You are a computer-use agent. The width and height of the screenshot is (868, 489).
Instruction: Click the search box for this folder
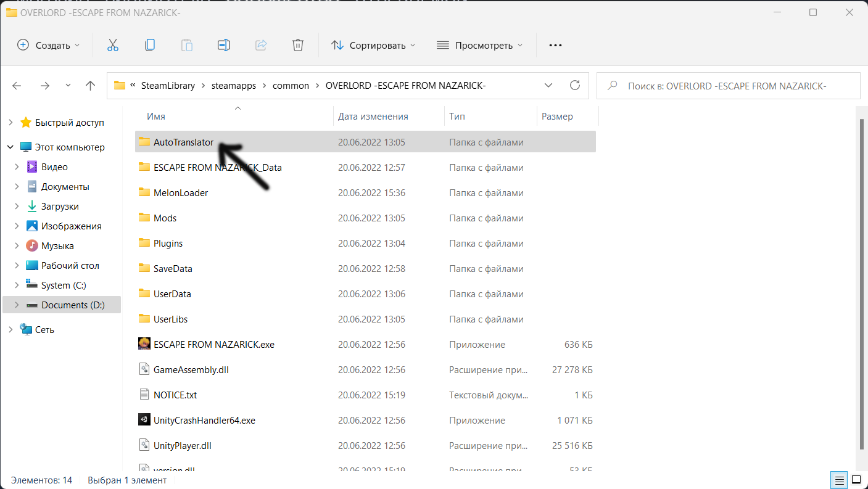729,86
